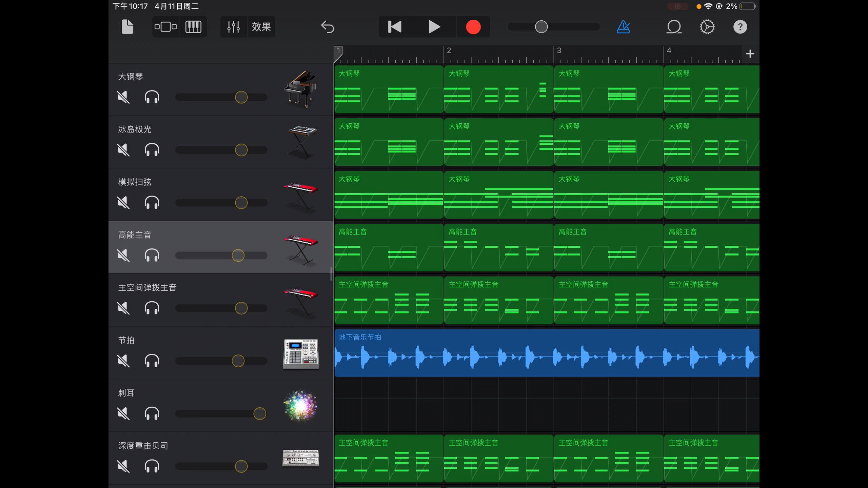Mute the 节拍 drum track
868x488 pixels.
pyautogui.click(x=123, y=361)
